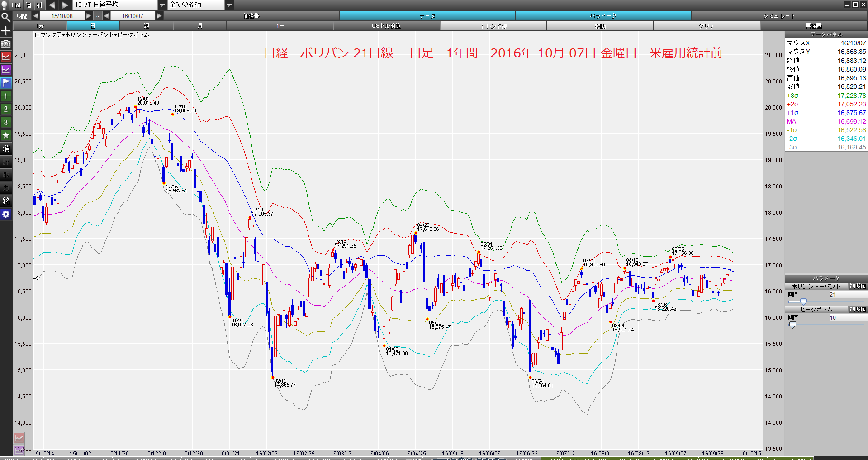Click the start date field 15/10/08
This screenshot has height=460, width=868.
point(62,16)
